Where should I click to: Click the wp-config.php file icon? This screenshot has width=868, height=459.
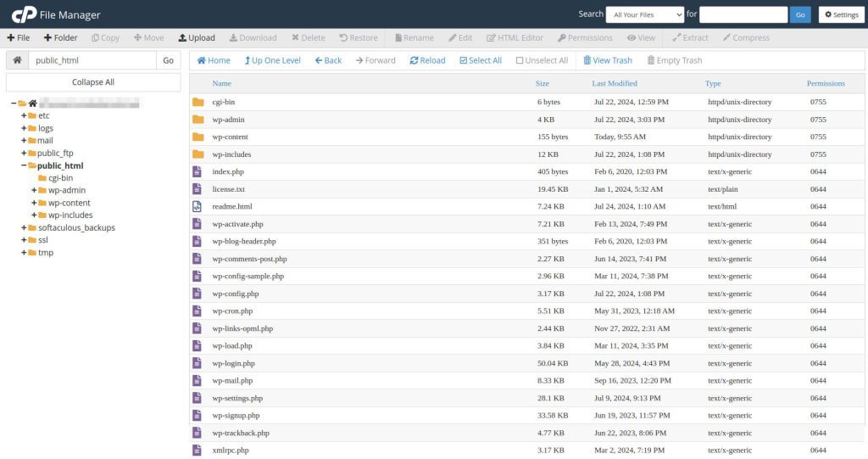click(x=197, y=294)
